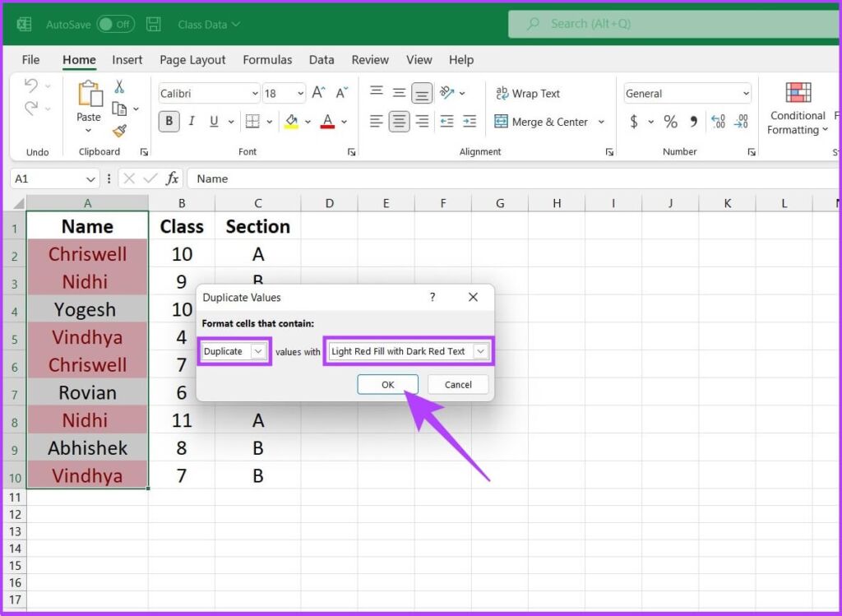Expand the font size dropdown
Image resolution: width=842 pixels, height=616 pixels.
coord(301,93)
